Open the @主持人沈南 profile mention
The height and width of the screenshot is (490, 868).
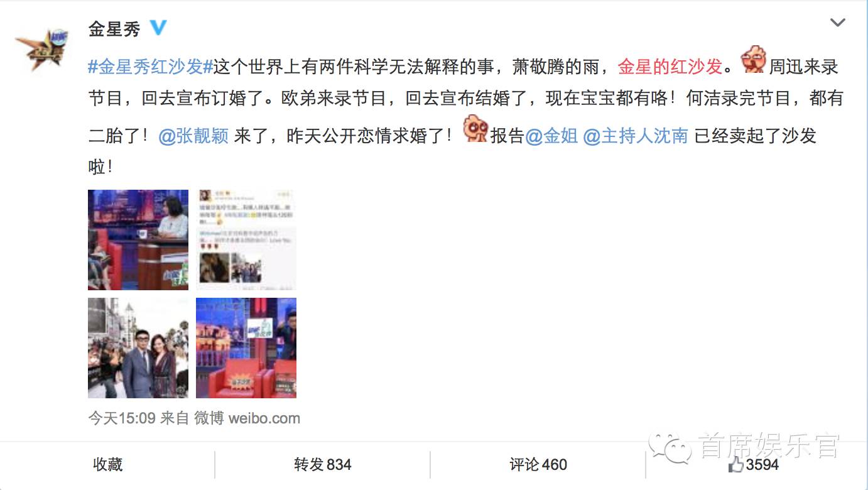(x=636, y=136)
